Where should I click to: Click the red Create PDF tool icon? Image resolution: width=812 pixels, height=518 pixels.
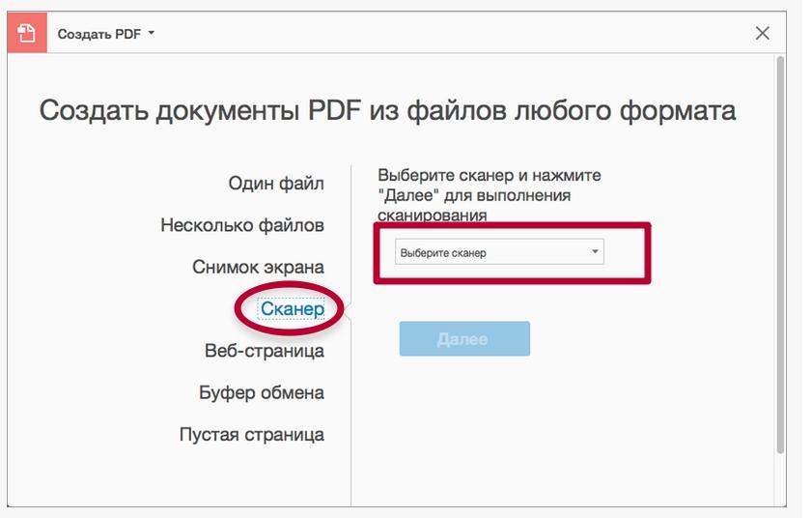point(27,33)
